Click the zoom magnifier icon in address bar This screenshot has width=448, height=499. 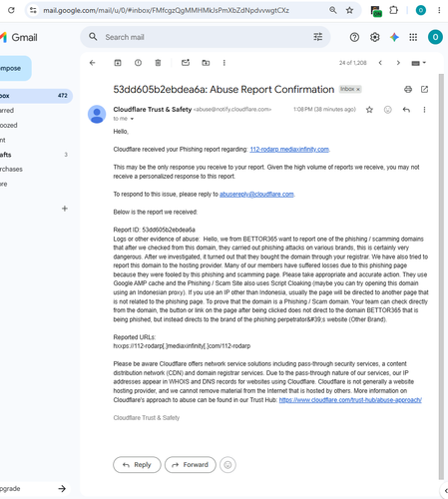pos(333,10)
